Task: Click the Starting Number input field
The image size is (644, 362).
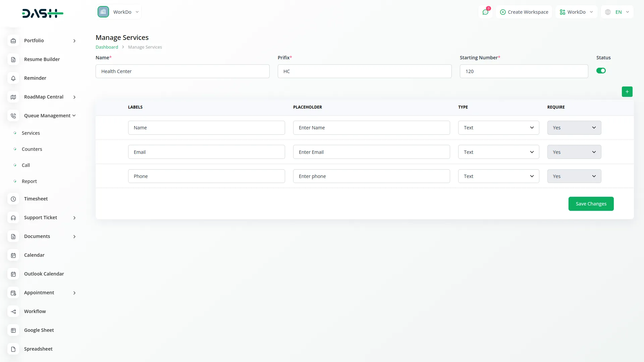Action: point(524,71)
